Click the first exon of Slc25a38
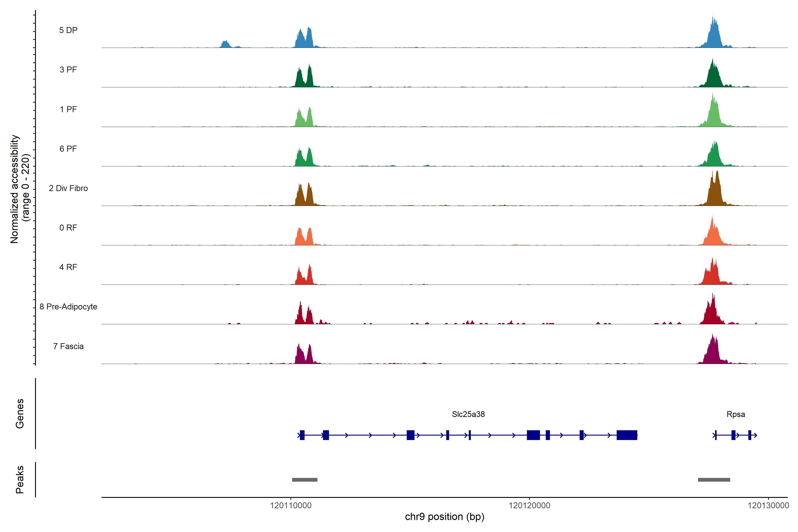The width and height of the screenshot is (798, 532). pyautogui.click(x=302, y=435)
